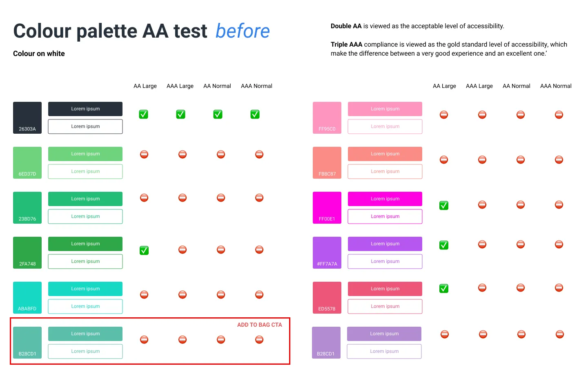Click the AA Large green checkmark for 2FA748
Image resolution: width=588 pixels, height=368 pixels.
pyautogui.click(x=144, y=250)
